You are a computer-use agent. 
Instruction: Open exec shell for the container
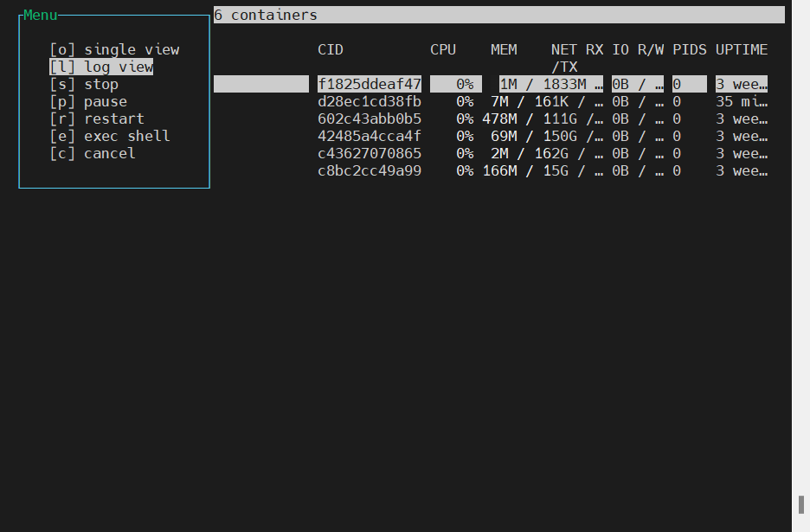click(110, 137)
